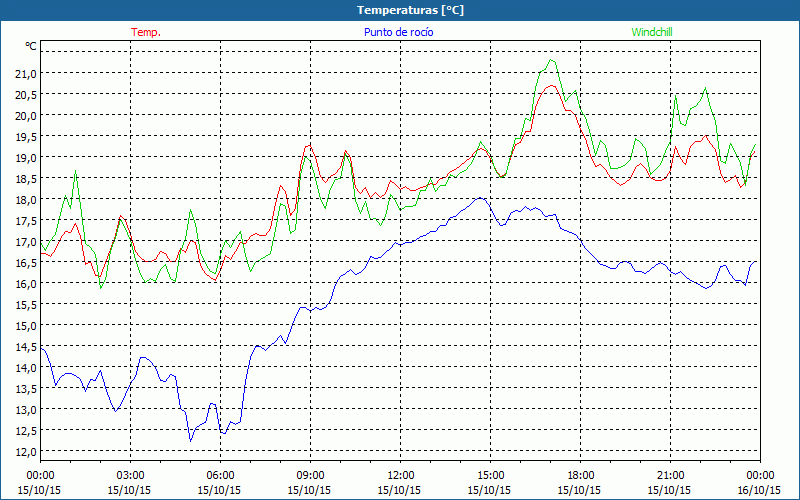Click the 09:00 time axis label
Image resolution: width=800 pixels, height=500 pixels.
(x=311, y=476)
